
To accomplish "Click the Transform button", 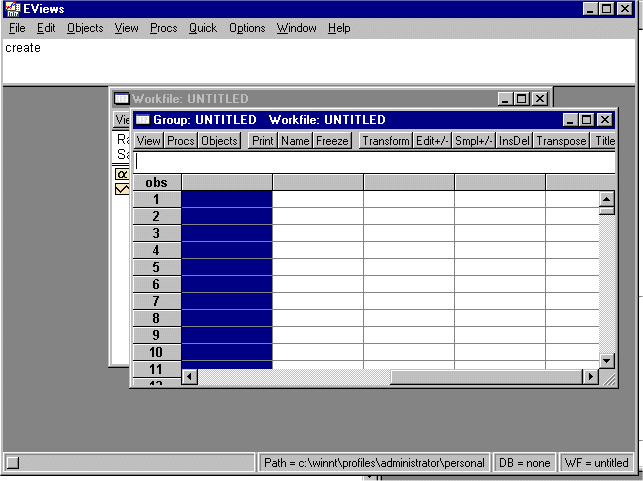I will pyautogui.click(x=385, y=141).
